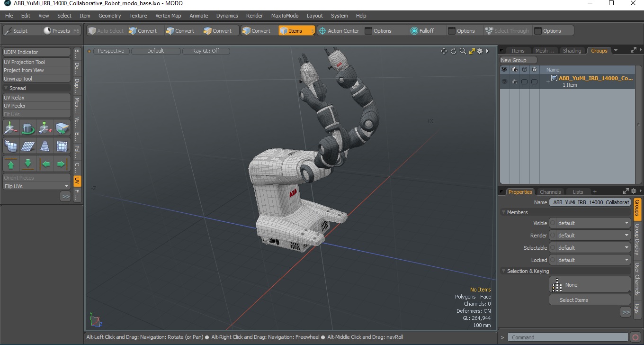Screen dimensions: 644x345
Task: Click the align UVs up arrow
Action: [11, 164]
